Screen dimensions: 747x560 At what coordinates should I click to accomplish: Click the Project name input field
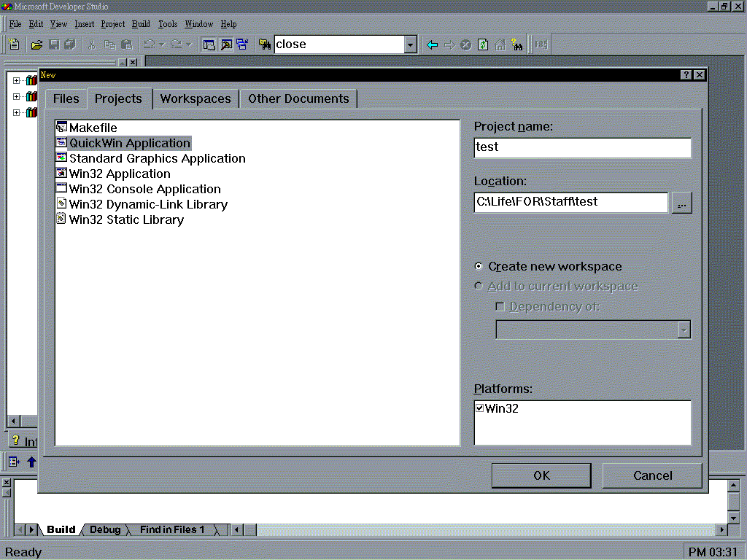583,147
